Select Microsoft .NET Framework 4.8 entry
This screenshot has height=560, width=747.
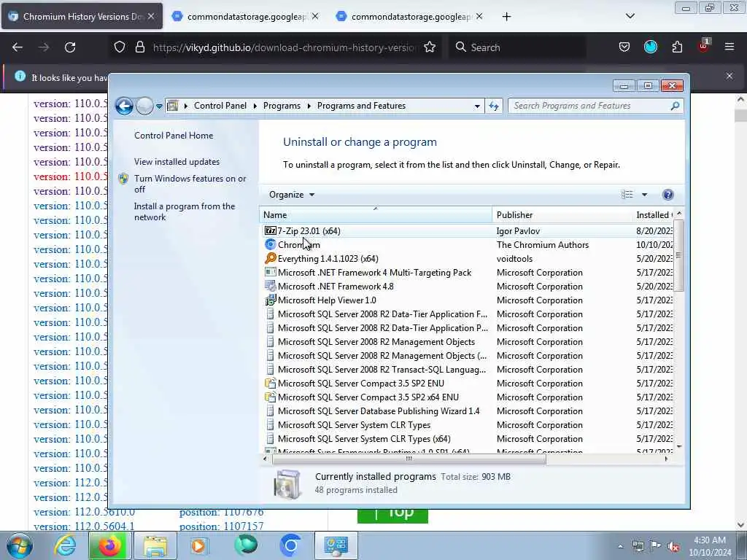point(329,287)
